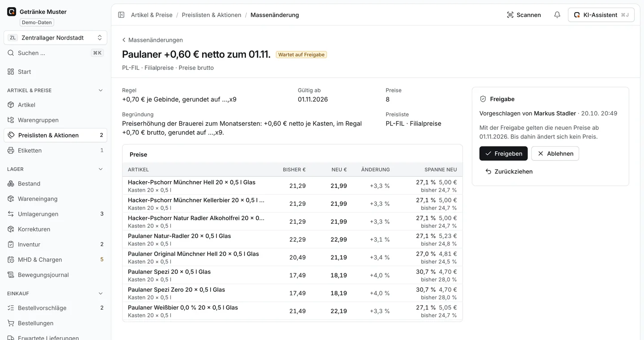This screenshot has height=340, width=644.
Task: Open Umlagerungen in sidebar
Action: coord(55,214)
